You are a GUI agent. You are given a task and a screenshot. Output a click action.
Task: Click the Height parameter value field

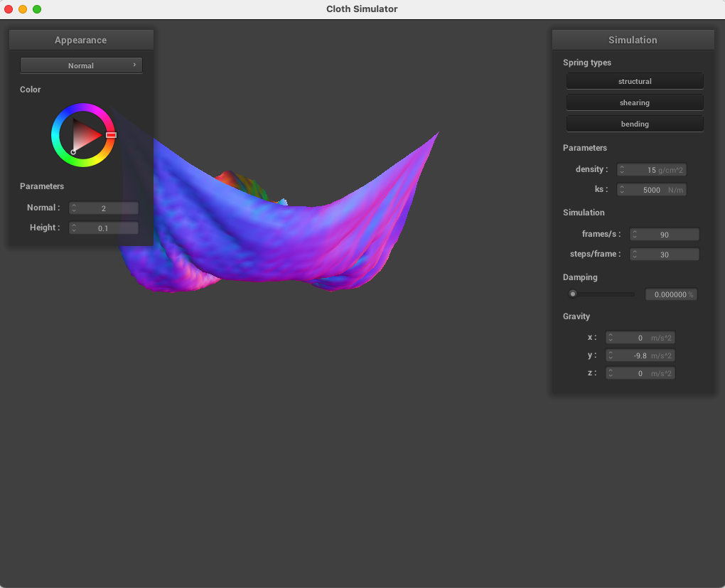click(104, 228)
